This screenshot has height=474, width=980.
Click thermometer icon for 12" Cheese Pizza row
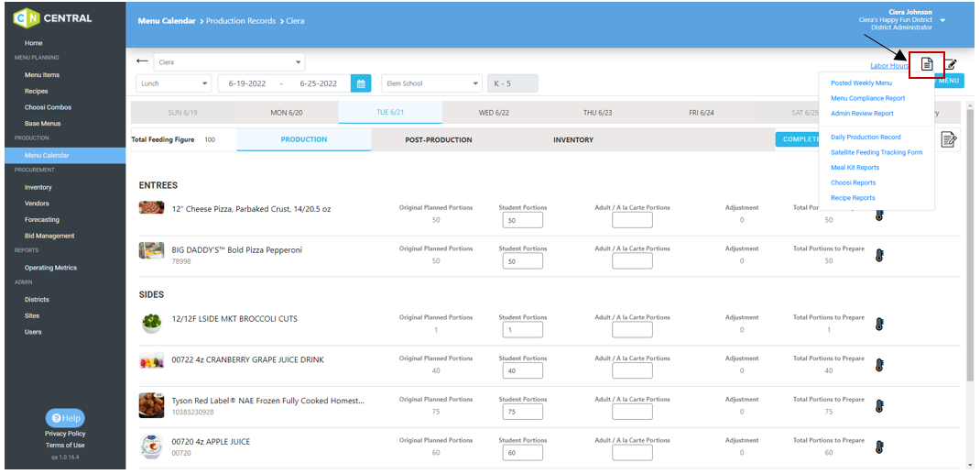(879, 215)
